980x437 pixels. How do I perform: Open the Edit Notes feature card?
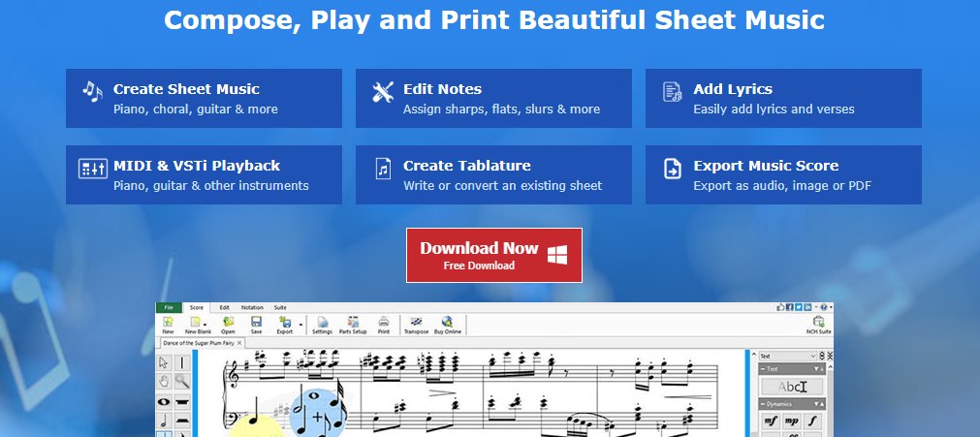tap(493, 98)
